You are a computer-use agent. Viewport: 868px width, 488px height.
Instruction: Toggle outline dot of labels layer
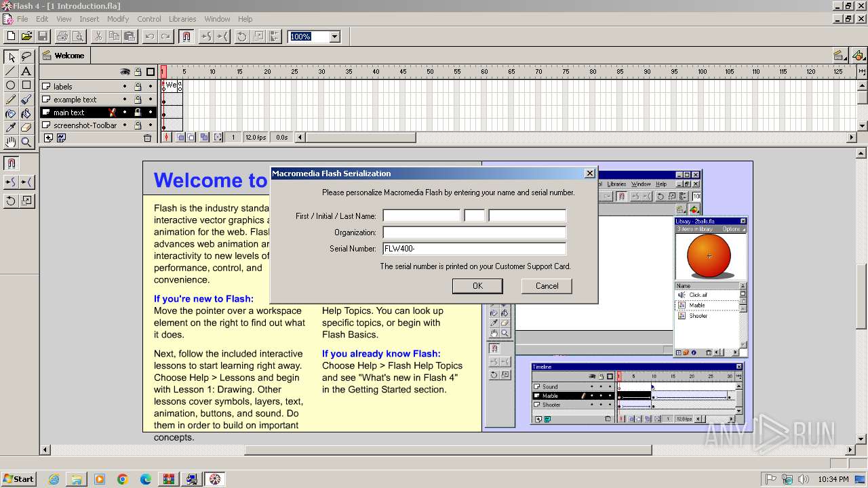point(151,87)
